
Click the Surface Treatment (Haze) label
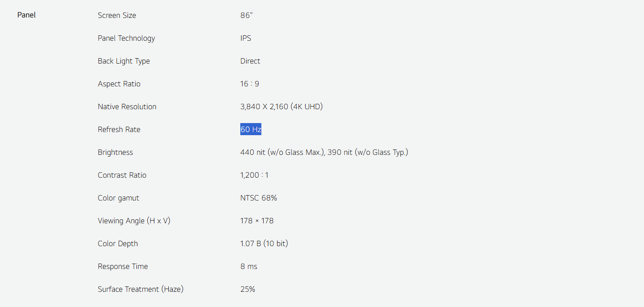point(141,289)
